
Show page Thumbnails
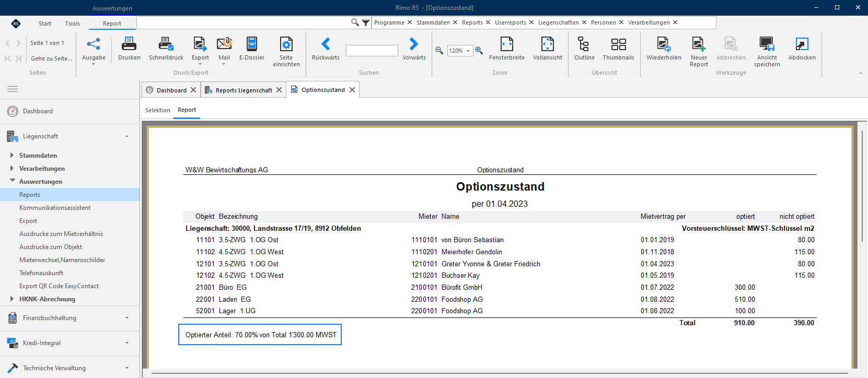pos(619,49)
